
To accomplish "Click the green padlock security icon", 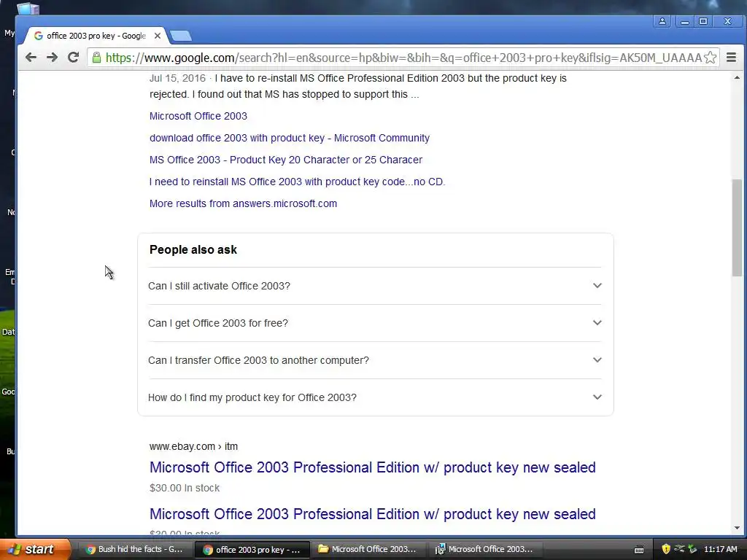I will tap(97, 58).
